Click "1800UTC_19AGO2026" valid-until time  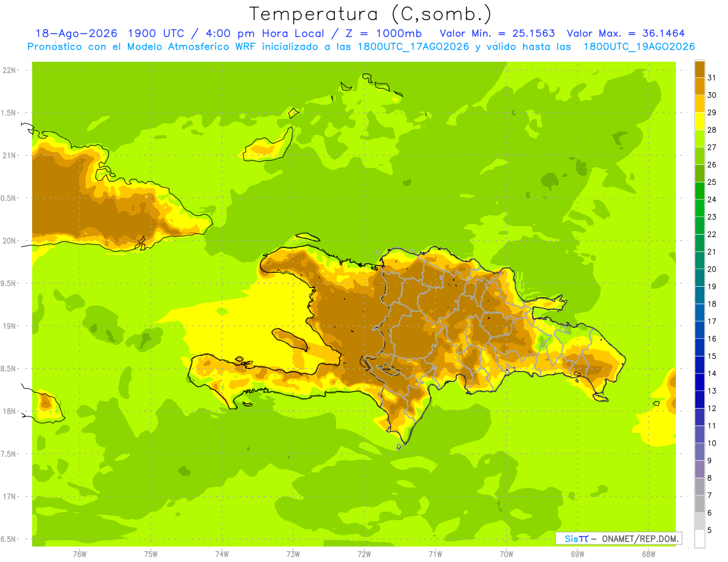(639, 47)
